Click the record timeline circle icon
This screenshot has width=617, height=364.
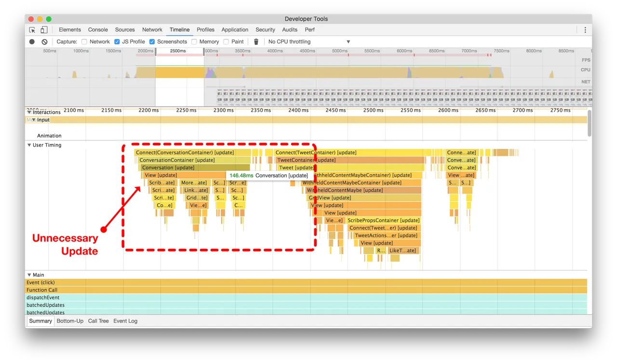coord(31,41)
